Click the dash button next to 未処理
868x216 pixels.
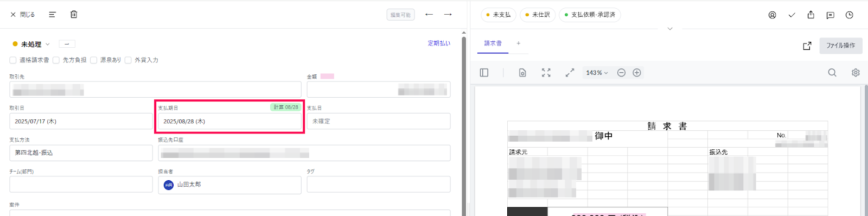tap(67, 44)
